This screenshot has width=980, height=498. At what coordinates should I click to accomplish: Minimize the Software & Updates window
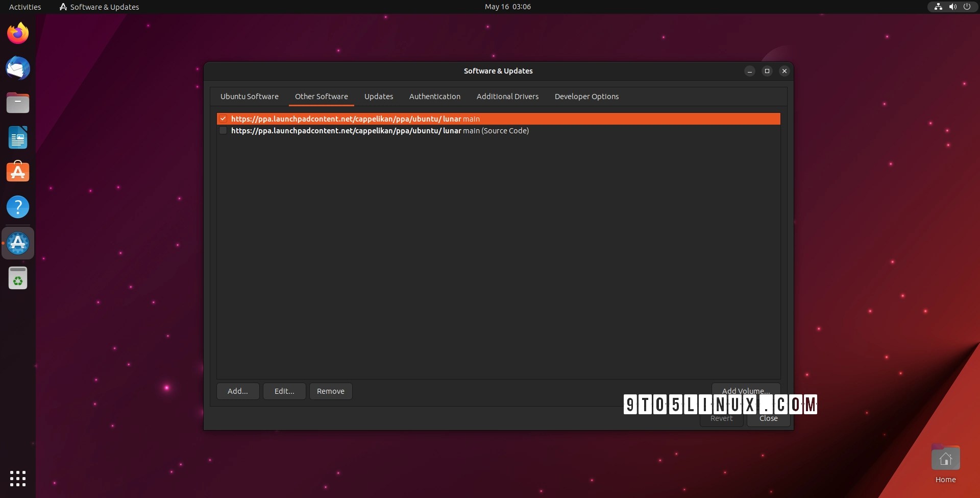(749, 71)
